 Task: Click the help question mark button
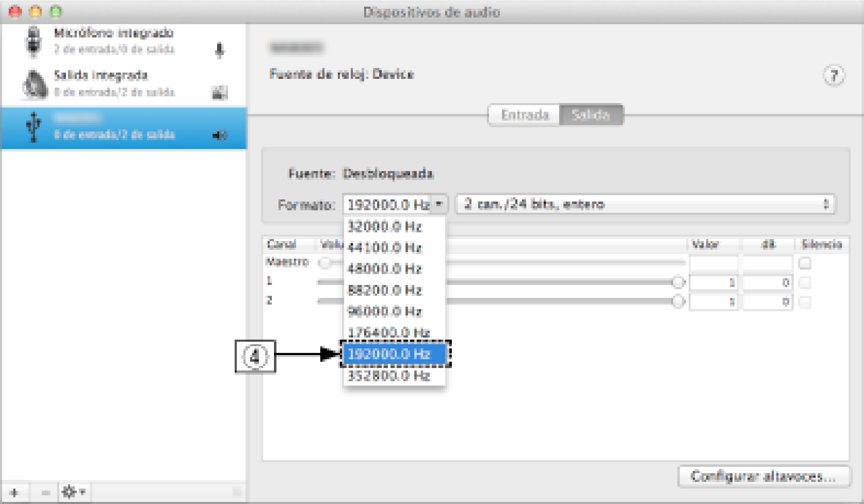point(834,76)
